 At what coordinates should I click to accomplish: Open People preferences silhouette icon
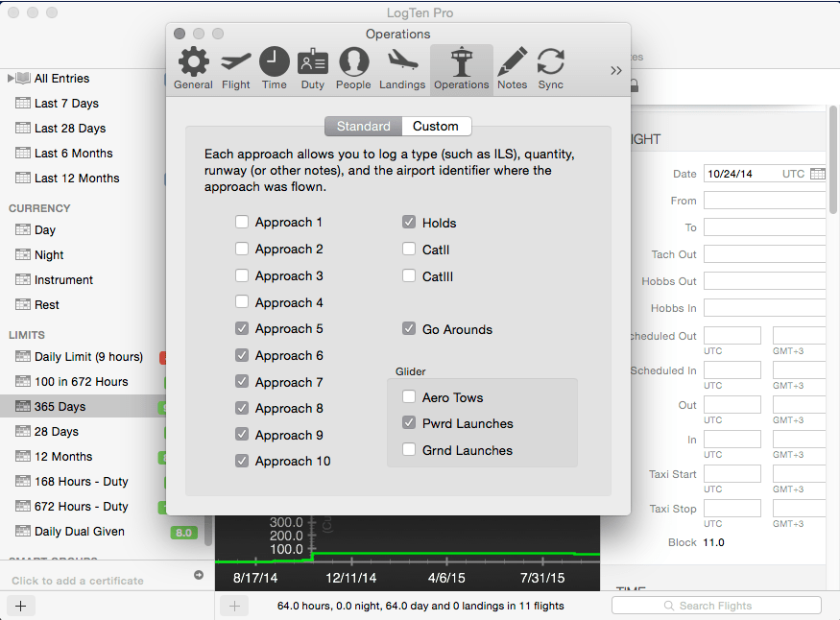[x=353, y=61]
